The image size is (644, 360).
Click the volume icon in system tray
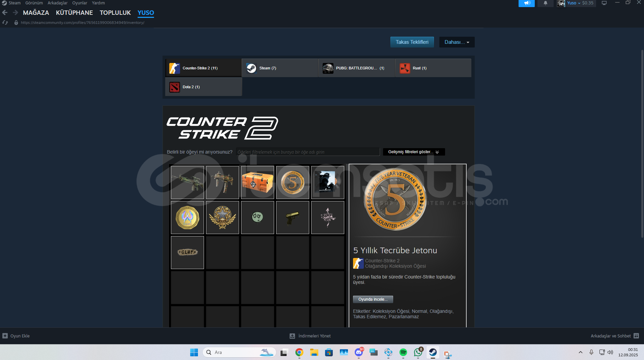pos(610,352)
